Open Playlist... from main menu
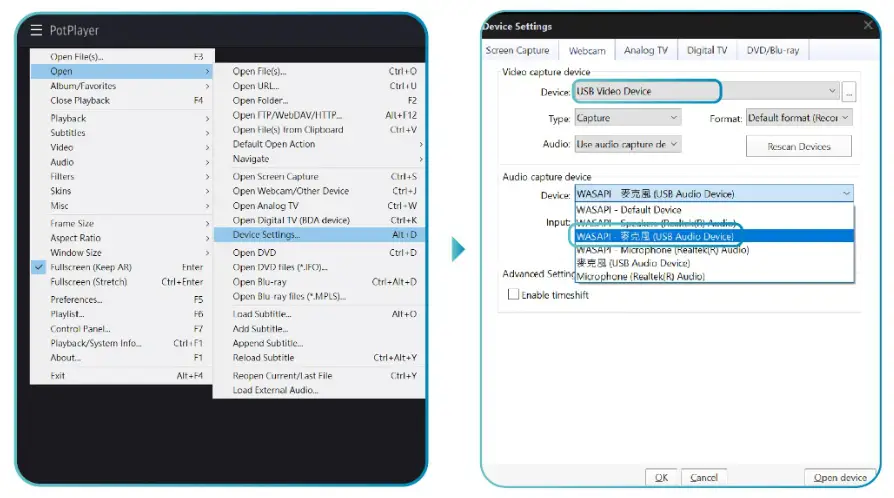The width and height of the screenshot is (894, 498). (x=122, y=314)
